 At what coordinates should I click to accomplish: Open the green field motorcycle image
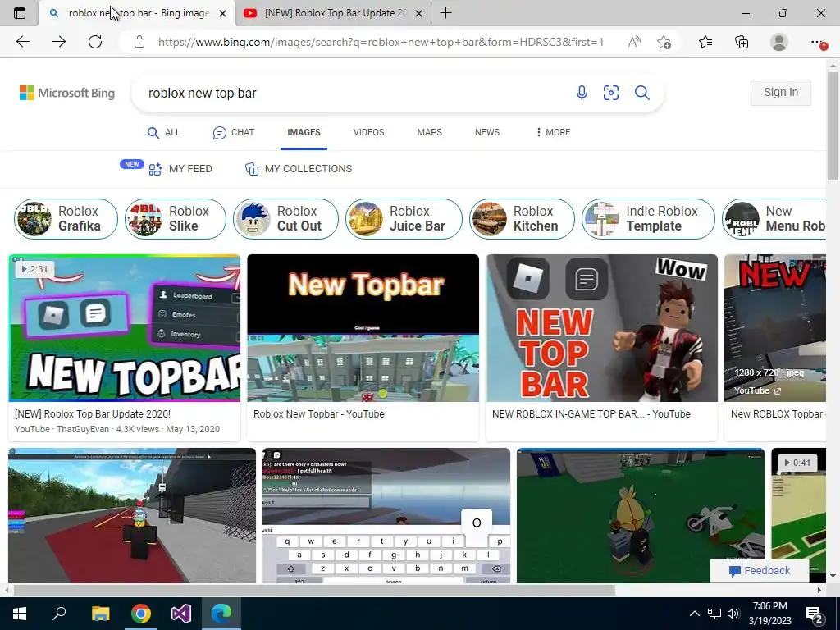tap(641, 515)
